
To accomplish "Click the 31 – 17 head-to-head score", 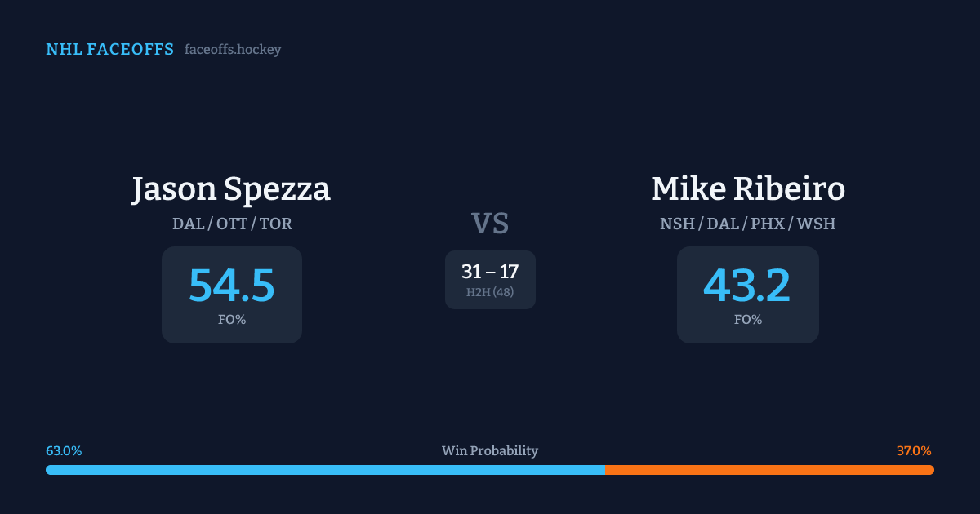I will click(x=490, y=273).
